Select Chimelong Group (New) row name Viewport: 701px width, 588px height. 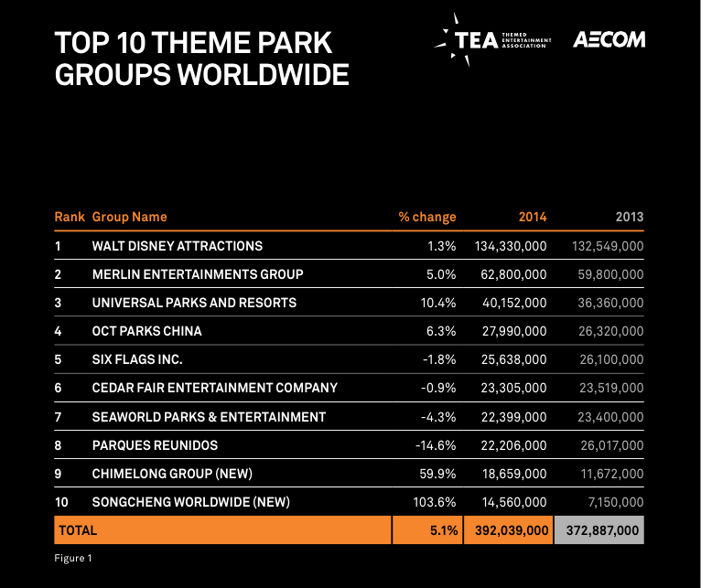(172, 474)
